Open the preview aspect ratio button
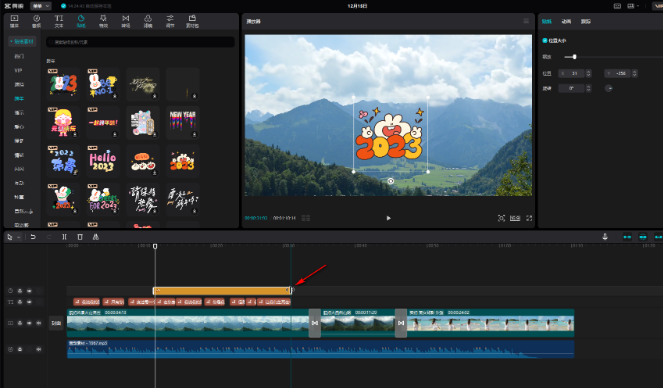 [515, 218]
